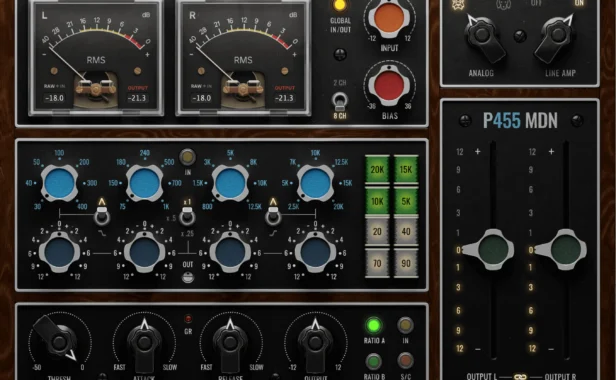Enable the RATIO B button
616x380 pixels.
tap(373, 361)
